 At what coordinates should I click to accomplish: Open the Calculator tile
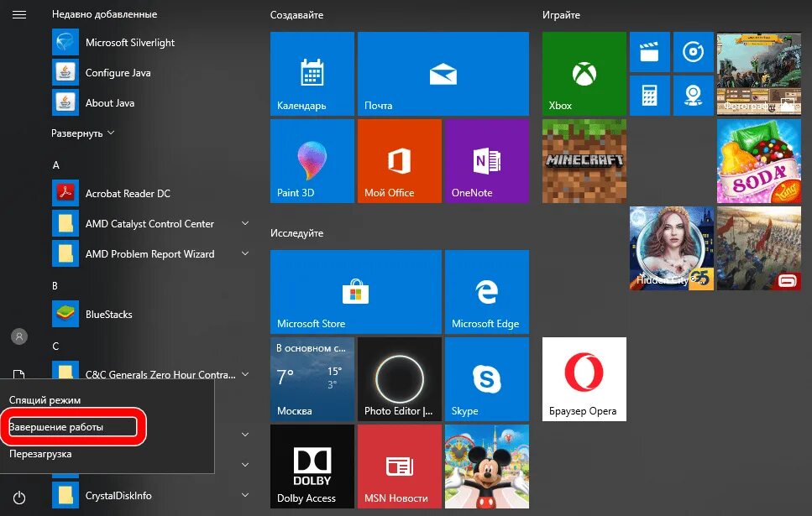tap(649, 96)
